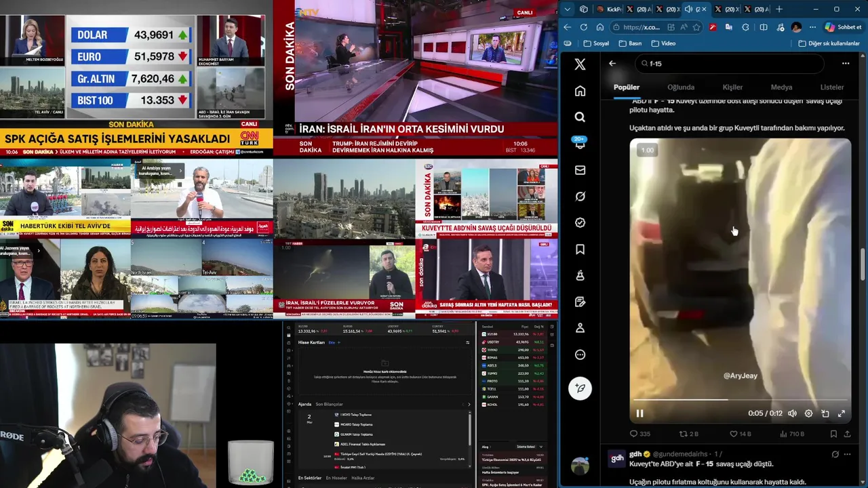Go to next Ajanda page arrow
The height and width of the screenshot is (488, 868).
469,405
